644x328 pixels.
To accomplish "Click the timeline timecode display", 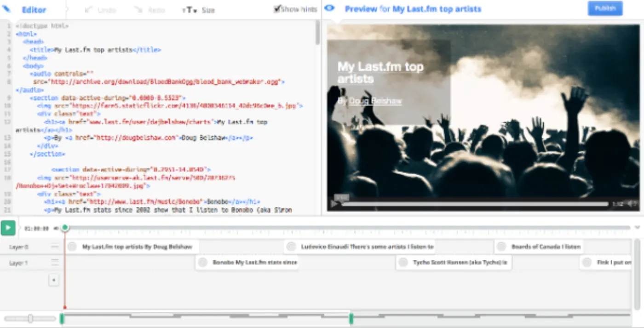I will [36, 228].
